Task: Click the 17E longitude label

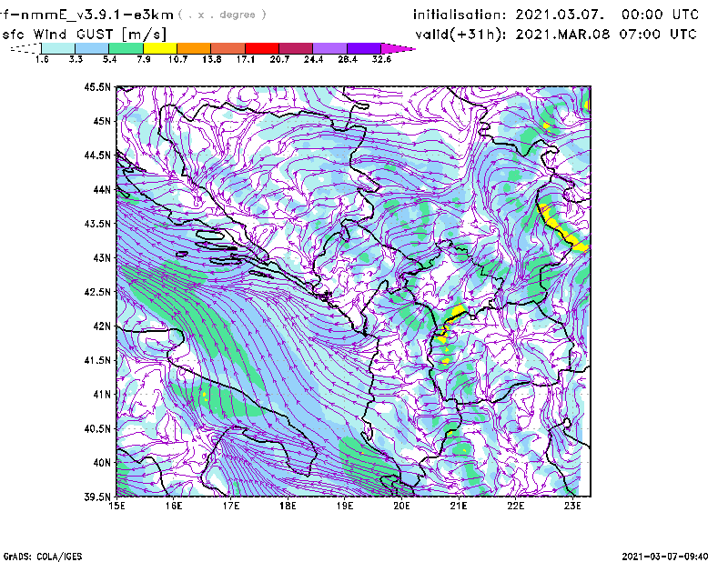Action: (x=231, y=506)
